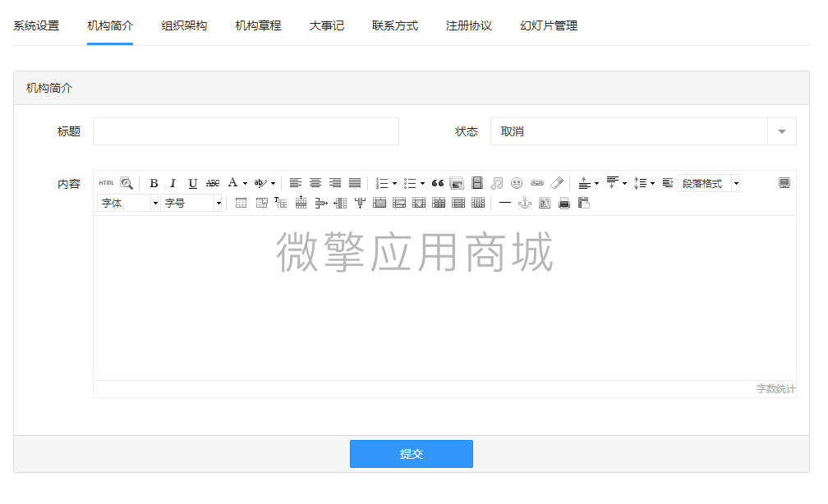828x504 pixels.
Task: Merge table cells downward
Action: pyautogui.click(x=419, y=204)
